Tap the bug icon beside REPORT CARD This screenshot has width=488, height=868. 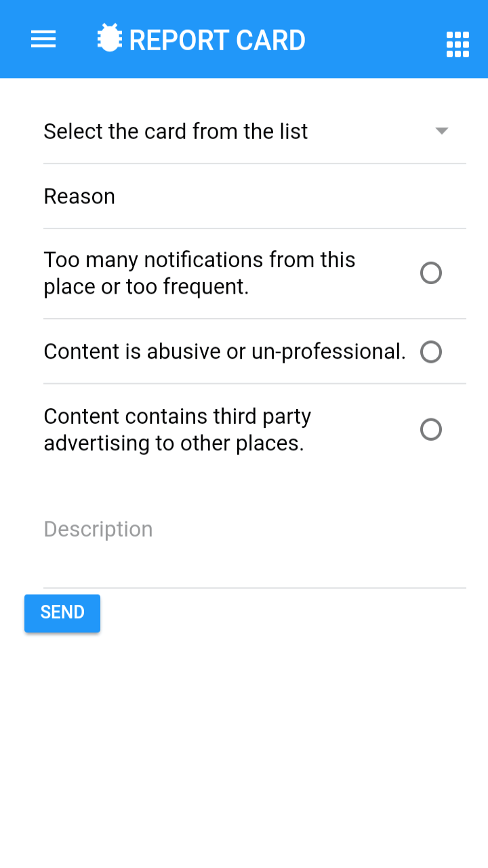(x=109, y=38)
